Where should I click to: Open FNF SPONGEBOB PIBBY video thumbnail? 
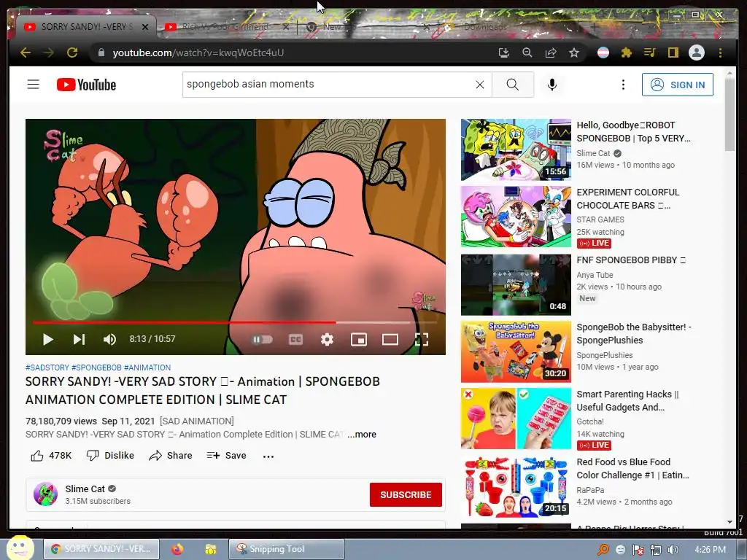point(516,285)
